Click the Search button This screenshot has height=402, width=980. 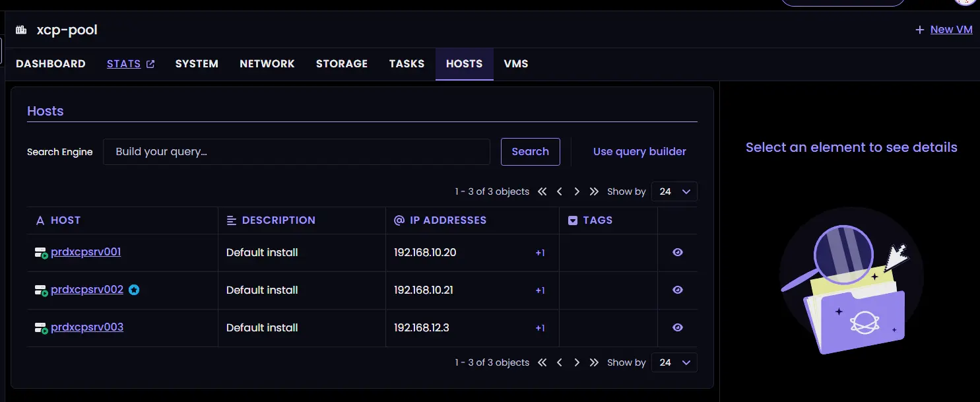(530, 152)
